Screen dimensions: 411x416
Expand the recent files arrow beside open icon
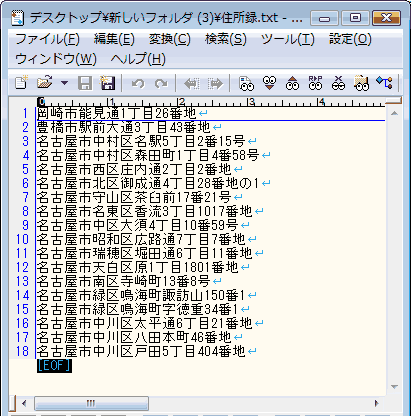pyautogui.click(x=64, y=83)
